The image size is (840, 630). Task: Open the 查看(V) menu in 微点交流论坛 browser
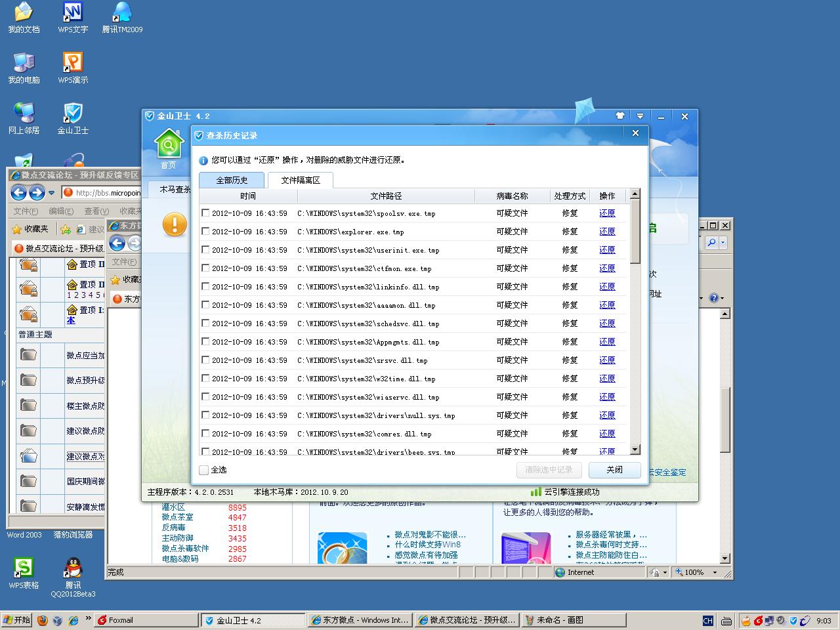coord(96,211)
